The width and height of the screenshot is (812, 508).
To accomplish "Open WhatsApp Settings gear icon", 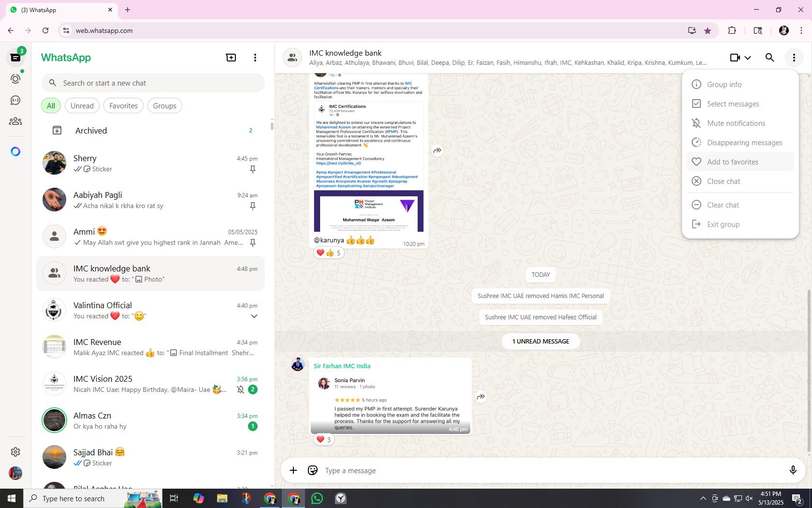I will pos(15,451).
